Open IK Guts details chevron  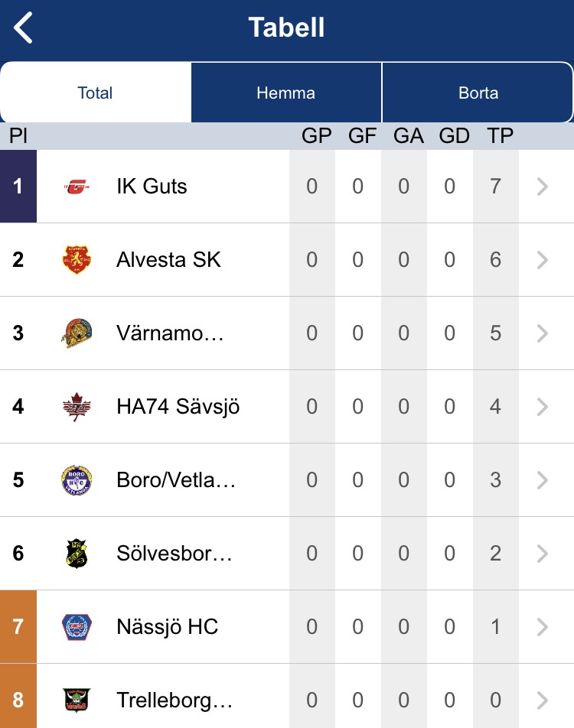coord(543,187)
